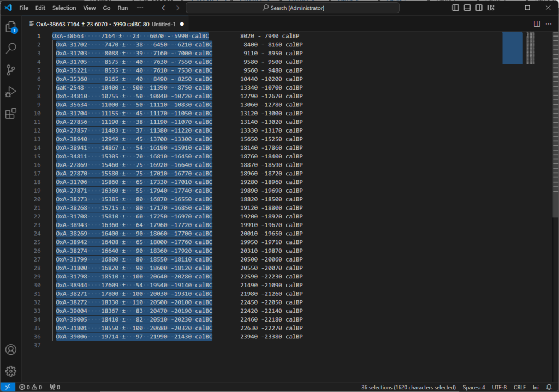559x392 pixels.
Task: Click the Split Editor Right icon
Action: tap(537, 24)
